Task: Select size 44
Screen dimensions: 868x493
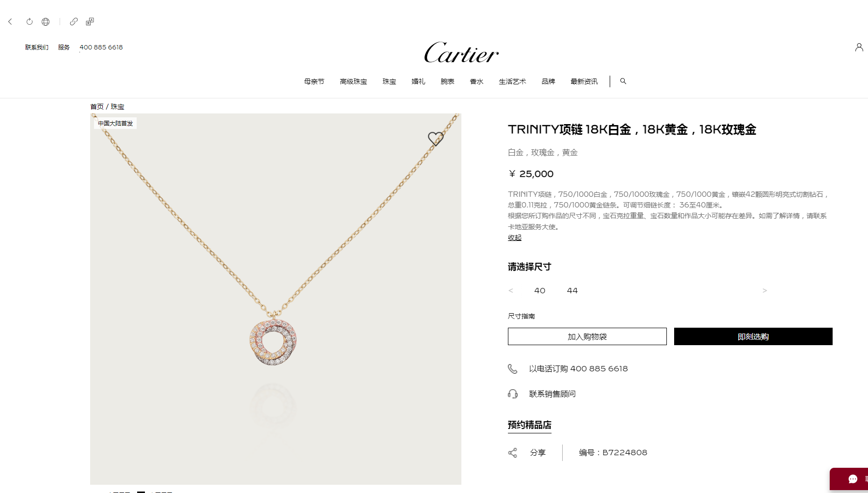Action: 572,290
